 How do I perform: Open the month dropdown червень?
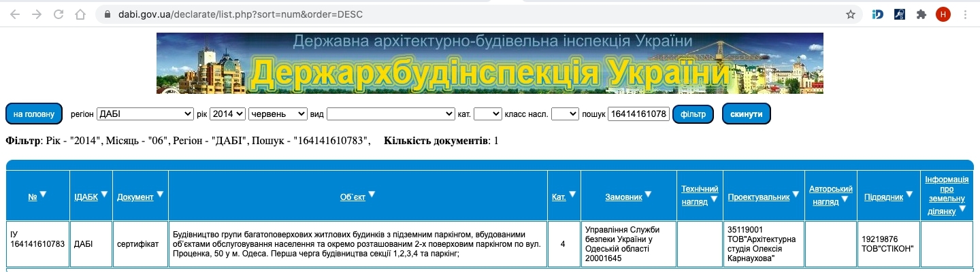pos(278,114)
